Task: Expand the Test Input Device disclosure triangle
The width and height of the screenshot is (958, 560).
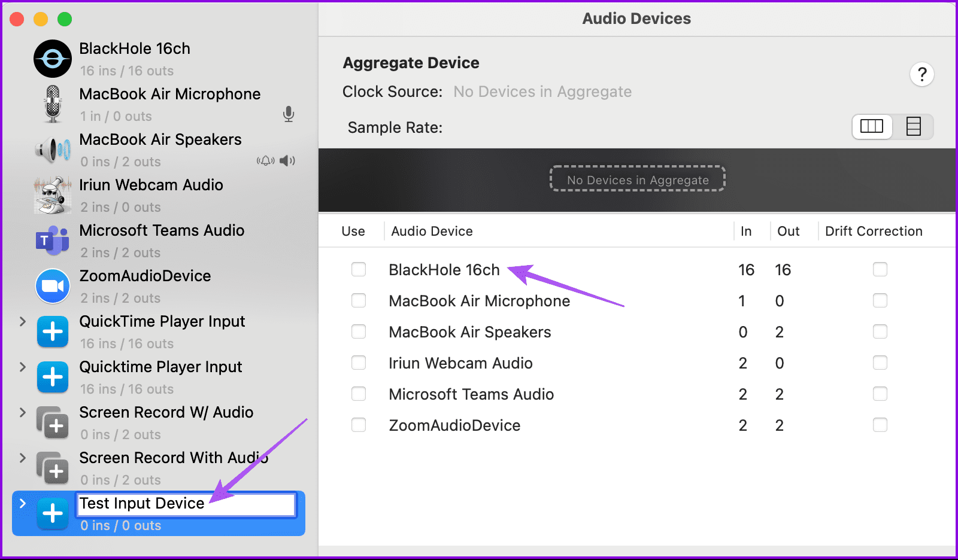Action: [23, 503]
